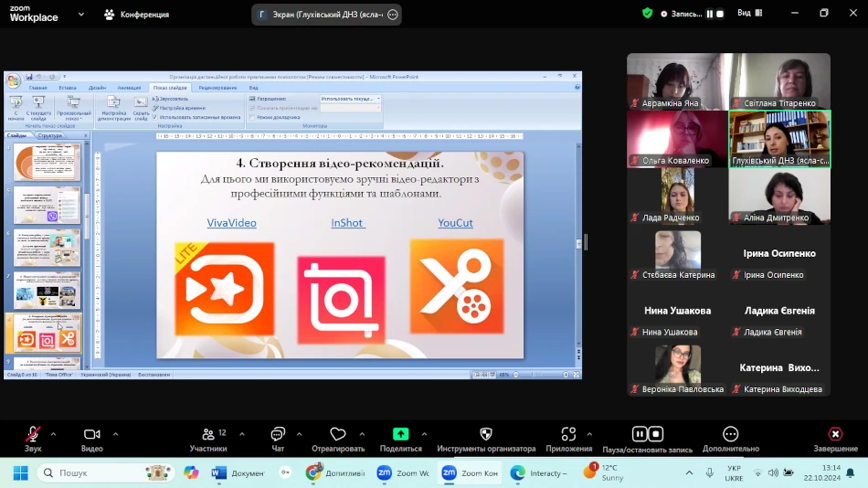
Task: Expand participants options arrow
Action: tap(242, 434)
